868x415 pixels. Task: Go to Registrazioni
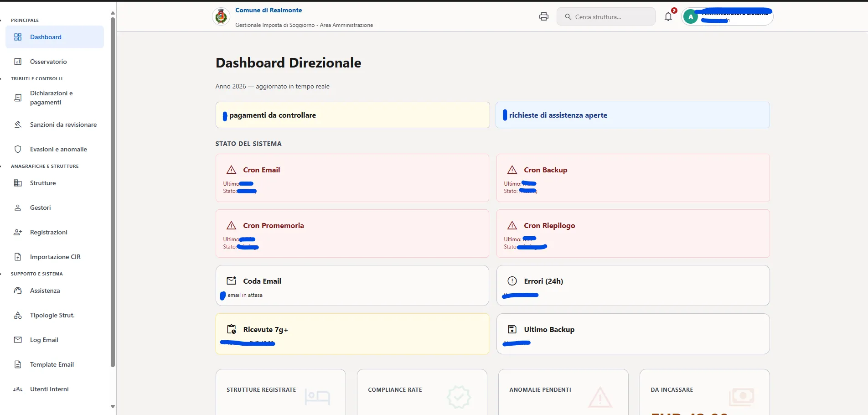click(x=55, y=232)
